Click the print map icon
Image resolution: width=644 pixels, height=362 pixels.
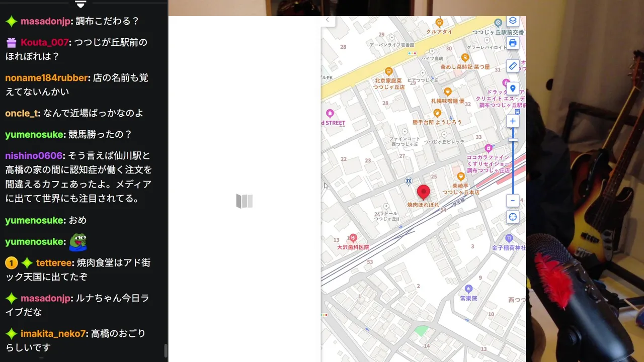(513, 43)
